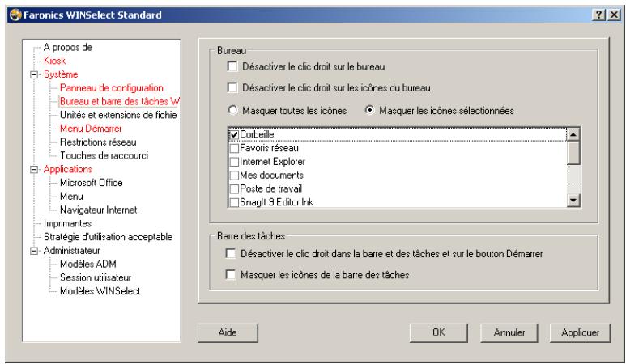Open Navigateur Internet settings
Screen dimensions: 626x364
tap(98, 210)
